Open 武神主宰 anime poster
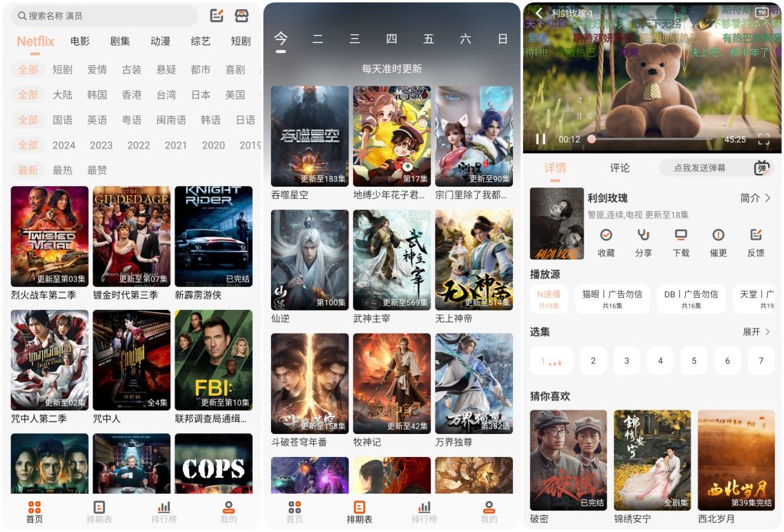The image size is (784, 532). [x=391, y=260]
